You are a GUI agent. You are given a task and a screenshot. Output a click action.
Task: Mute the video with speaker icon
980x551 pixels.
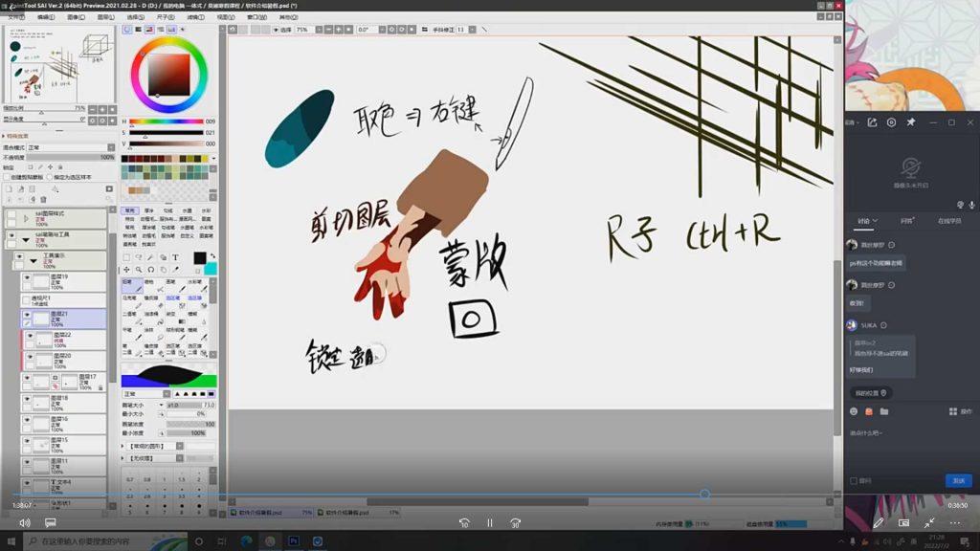pos(24,523)
